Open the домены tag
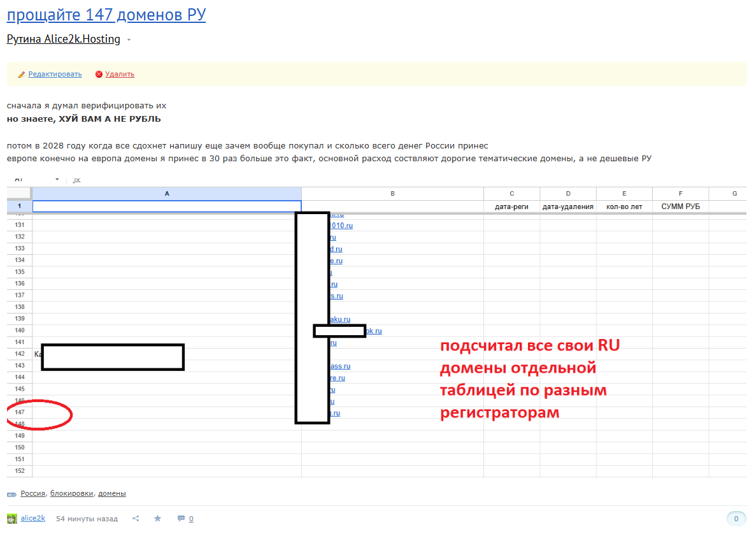Image resolution: width=756 pixels, height=534 pixels. click(111, 493)
